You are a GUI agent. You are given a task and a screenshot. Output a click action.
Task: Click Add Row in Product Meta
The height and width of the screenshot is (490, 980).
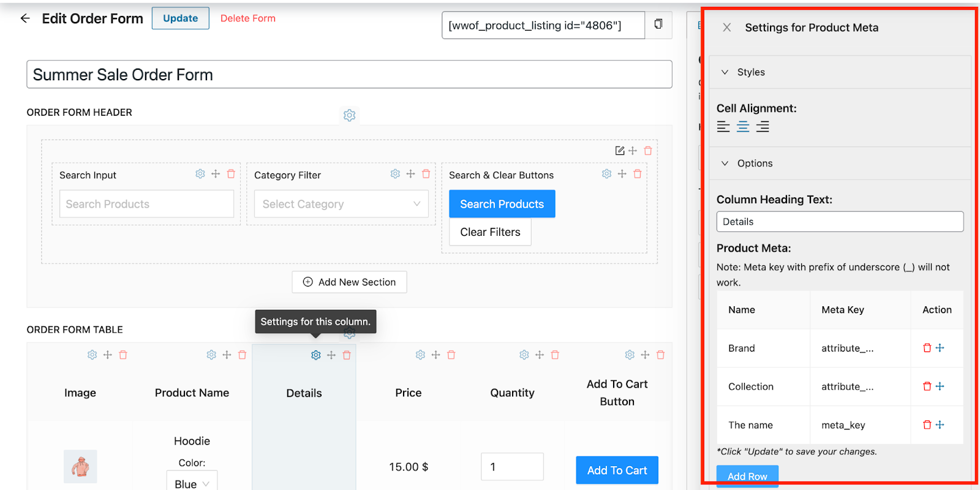(x=747, y=477)
